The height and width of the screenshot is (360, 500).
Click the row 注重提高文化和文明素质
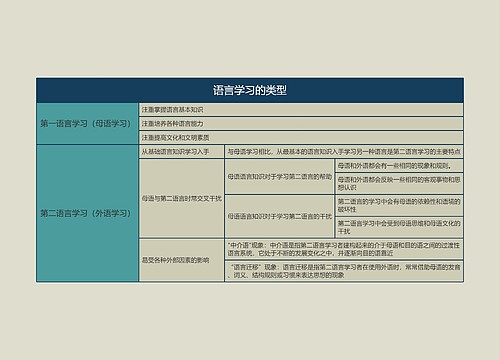[x=301, y=138]
